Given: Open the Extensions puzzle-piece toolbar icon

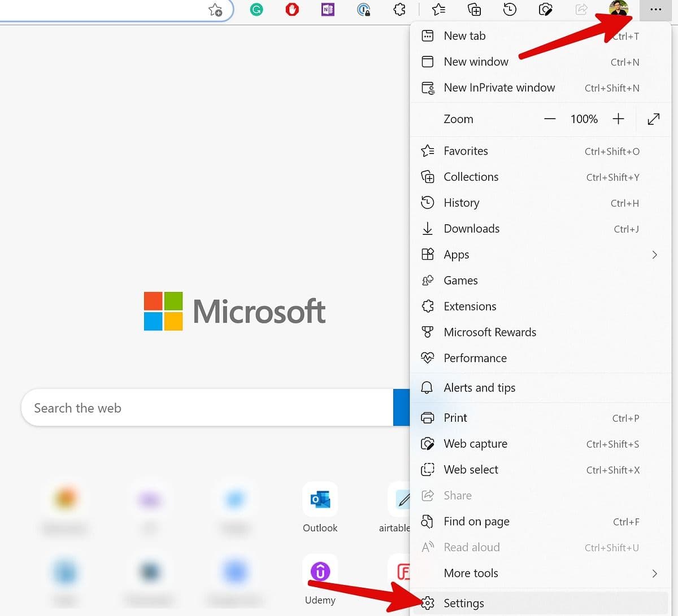Looking at the screenshot, I should click(x=399, y=10).
